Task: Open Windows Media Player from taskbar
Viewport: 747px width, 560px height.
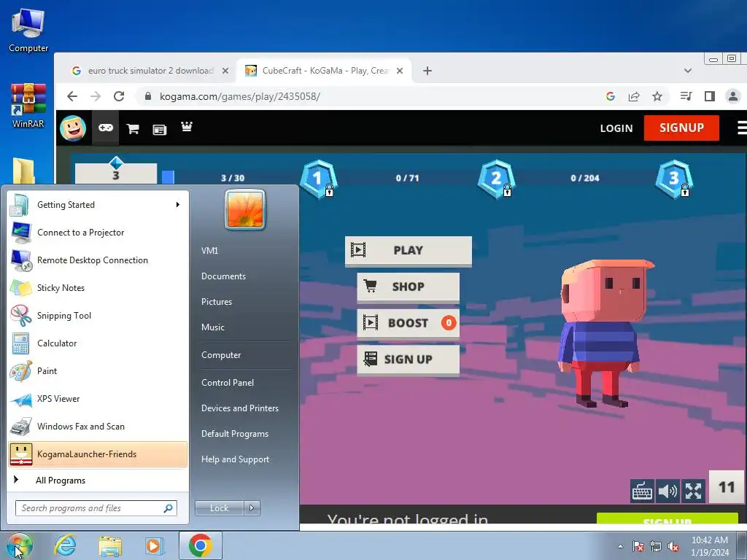Action: [x=155, y=545]
